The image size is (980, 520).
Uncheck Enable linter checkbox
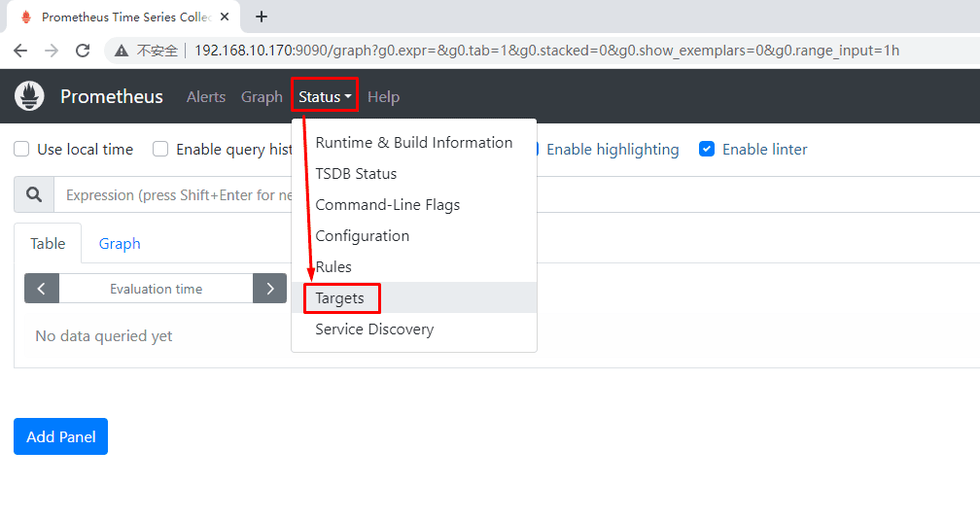(x=707, y=149)
